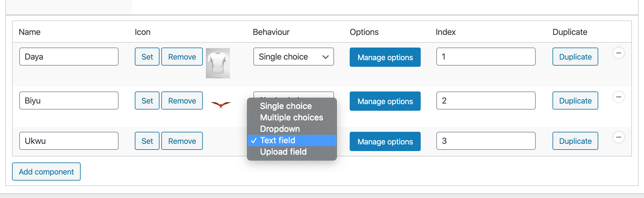Click Remove icon button for Biyu

(x=182, y=101)
